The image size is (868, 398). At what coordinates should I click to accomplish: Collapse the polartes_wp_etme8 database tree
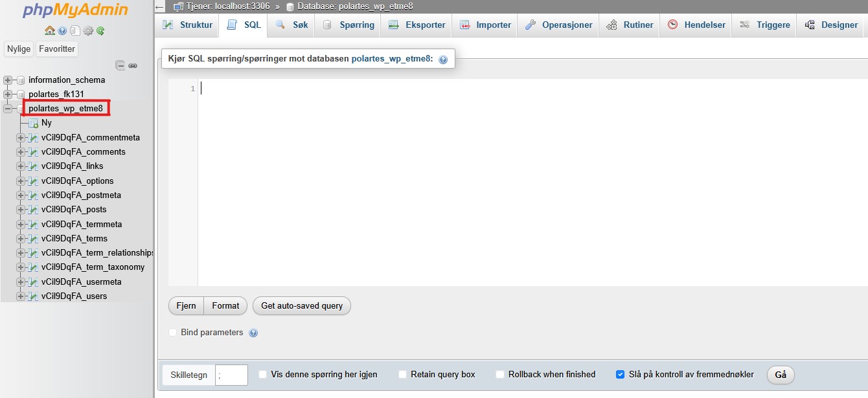click(8, 109)
